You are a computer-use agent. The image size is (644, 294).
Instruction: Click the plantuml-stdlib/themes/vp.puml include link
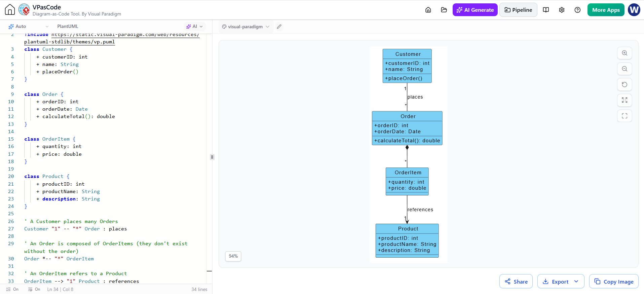point(70,42)
